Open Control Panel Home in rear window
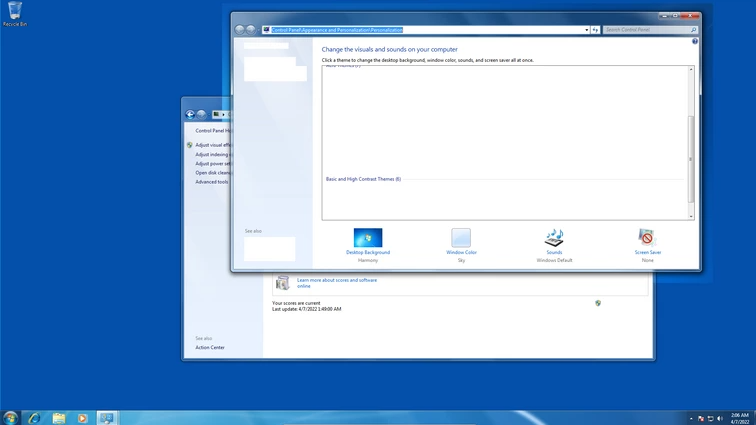 213,131
